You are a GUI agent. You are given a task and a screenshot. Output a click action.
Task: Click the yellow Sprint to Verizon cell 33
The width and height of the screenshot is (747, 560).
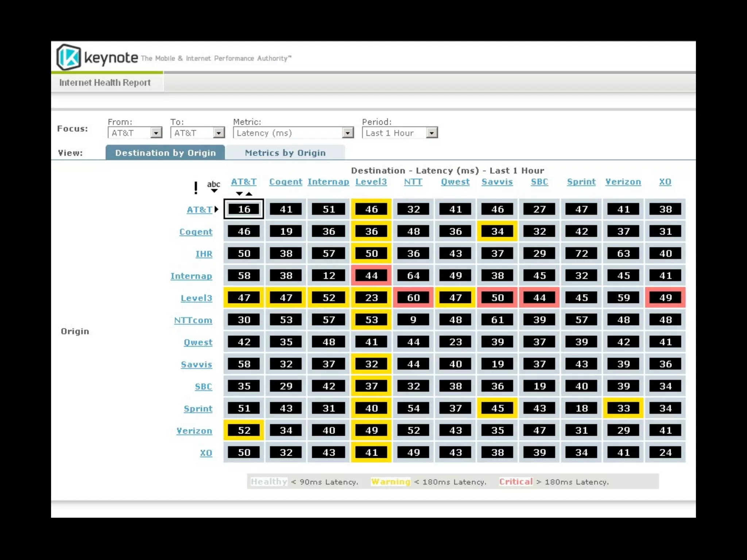623,408
